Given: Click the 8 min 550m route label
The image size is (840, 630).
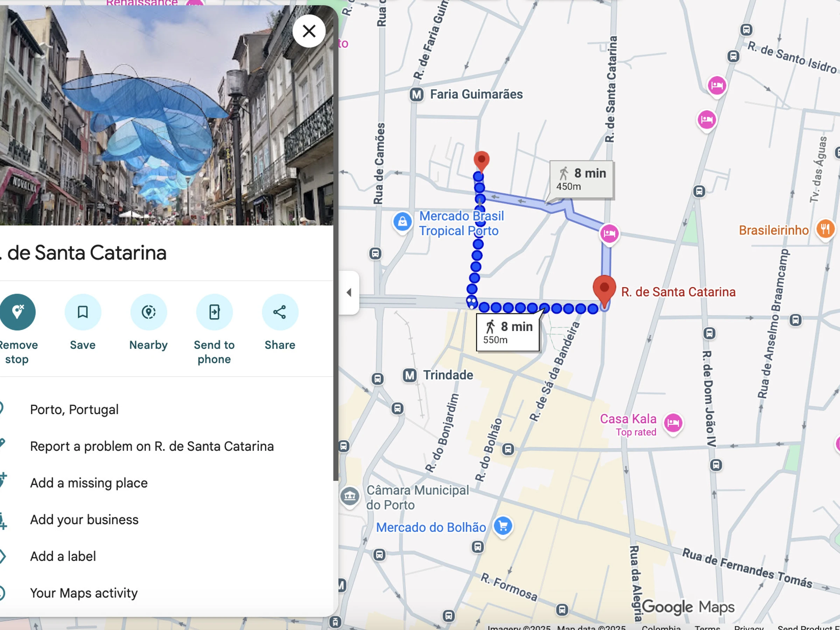Looking at the screenshot, I should 508,332.
